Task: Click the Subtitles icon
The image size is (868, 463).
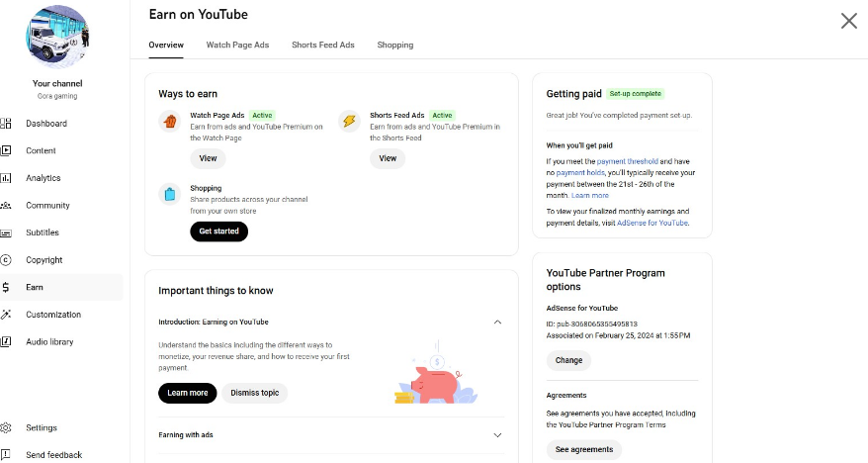Action: (x=6, y=232)
